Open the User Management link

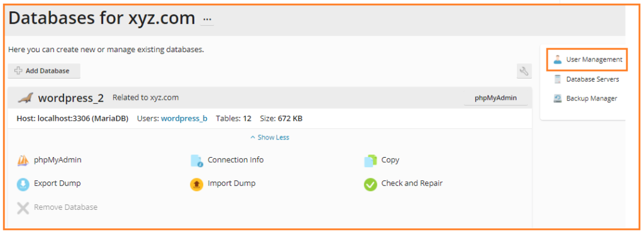(x=594, y=60)
